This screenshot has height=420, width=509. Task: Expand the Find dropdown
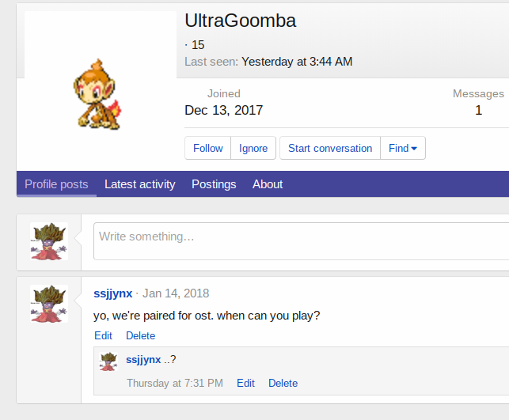coord(403,148)
